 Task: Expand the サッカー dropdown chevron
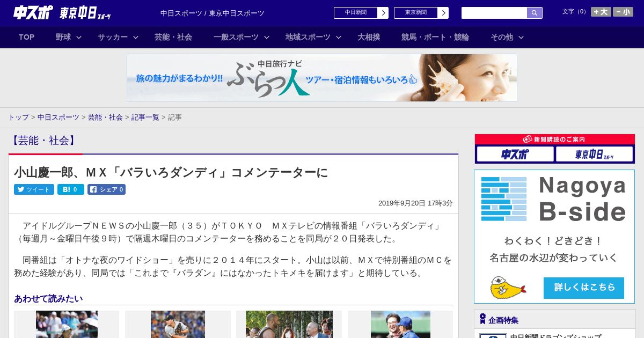click(x=136, y=37)
